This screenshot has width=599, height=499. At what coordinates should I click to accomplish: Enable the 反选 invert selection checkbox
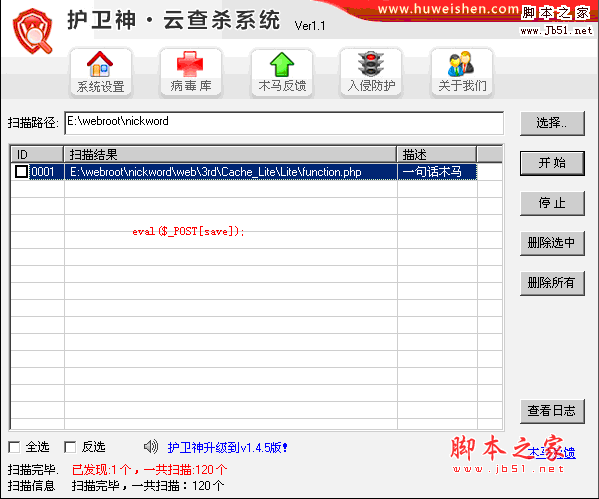(x=70, y=447)
